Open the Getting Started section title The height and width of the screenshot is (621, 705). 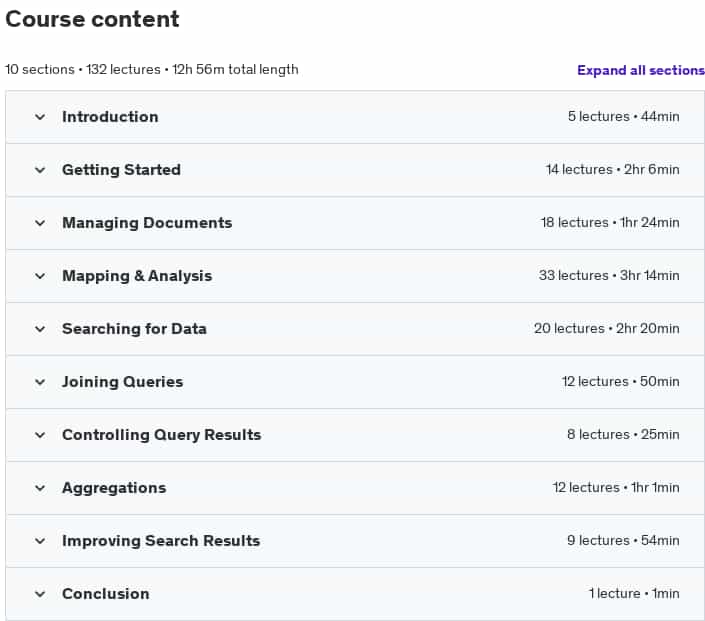121,170
